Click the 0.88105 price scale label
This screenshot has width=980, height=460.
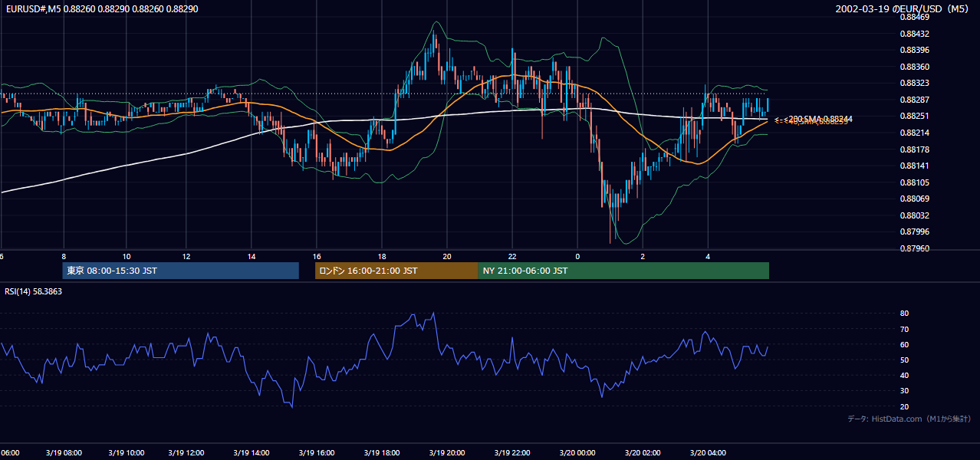(915, 182)
